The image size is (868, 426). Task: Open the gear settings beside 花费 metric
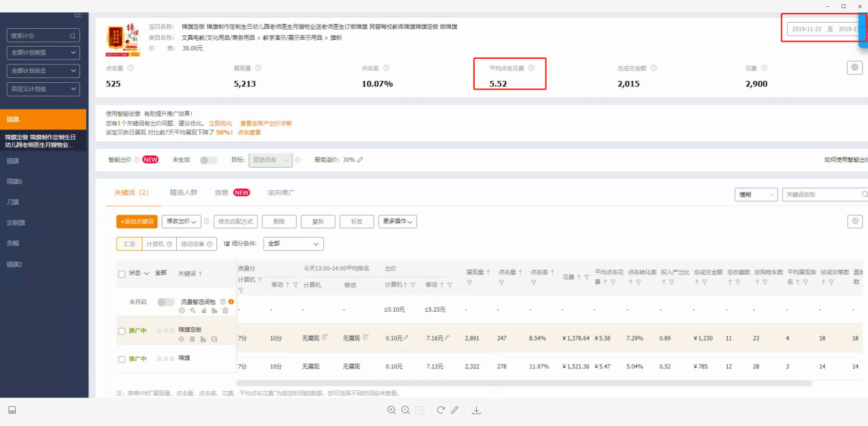[854, 67]
